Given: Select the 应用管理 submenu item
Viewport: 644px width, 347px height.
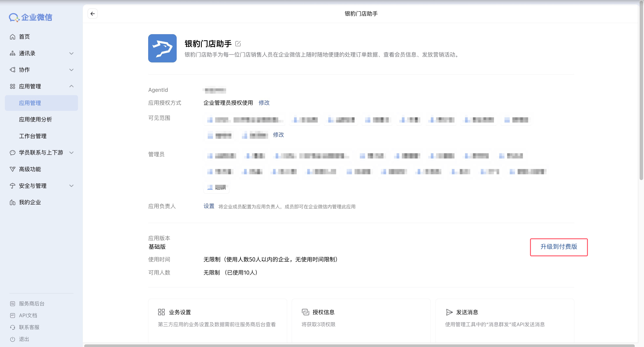Looking at the screenshot, I should (41, 103).
